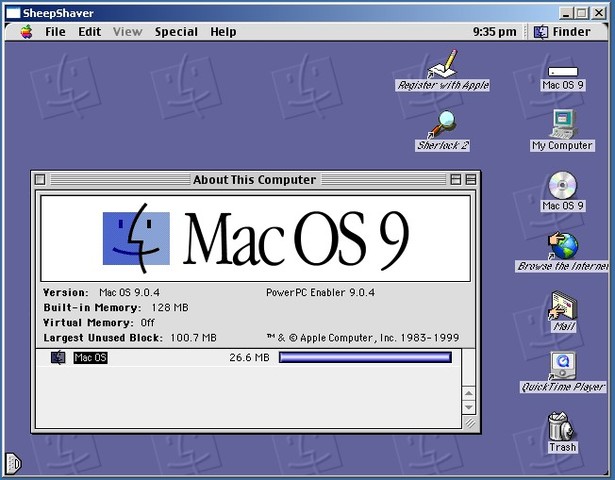Click the Mac OS 9 Finder face logo
This screenshot has width=615, height=480.
[136, 238]
